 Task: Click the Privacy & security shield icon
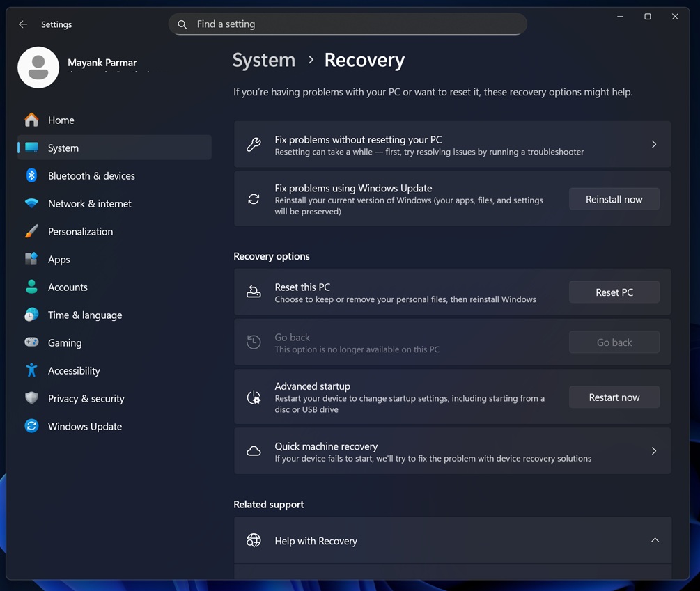click(x=31, y=398)
